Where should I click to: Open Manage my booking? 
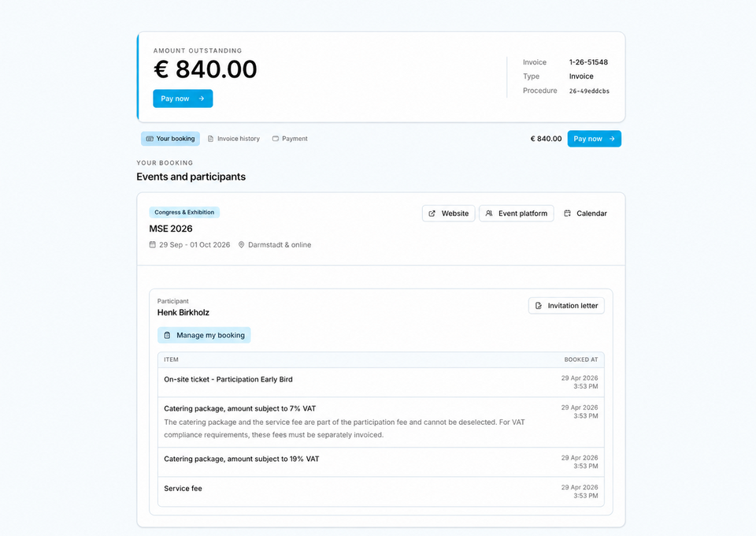coord(204,335)
